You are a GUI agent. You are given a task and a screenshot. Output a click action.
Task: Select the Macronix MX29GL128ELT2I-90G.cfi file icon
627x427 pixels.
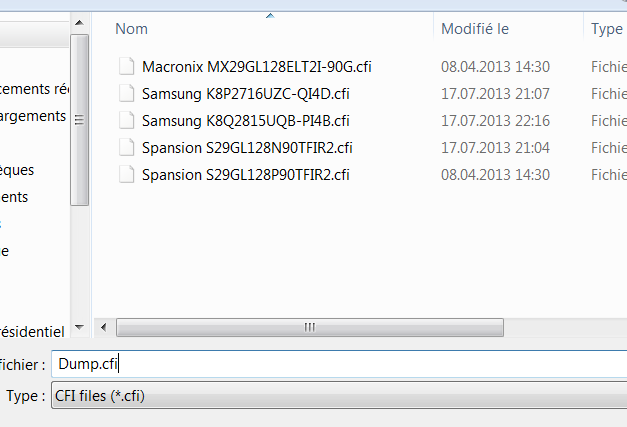click(x=126, y=66)
